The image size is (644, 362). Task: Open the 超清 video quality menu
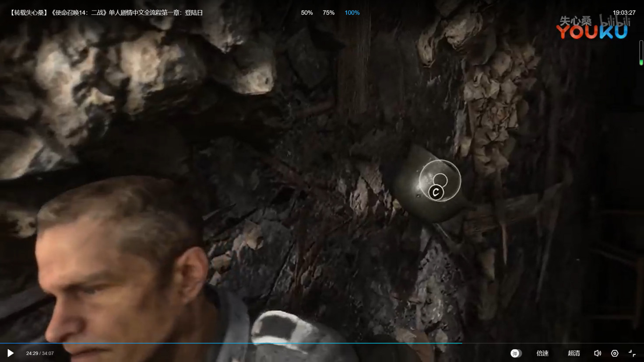[574, 353]
